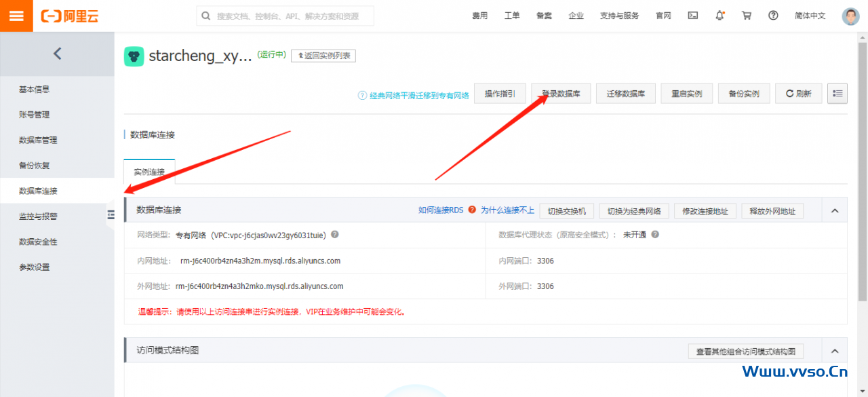Click the help question mark icon

point(773,16)
